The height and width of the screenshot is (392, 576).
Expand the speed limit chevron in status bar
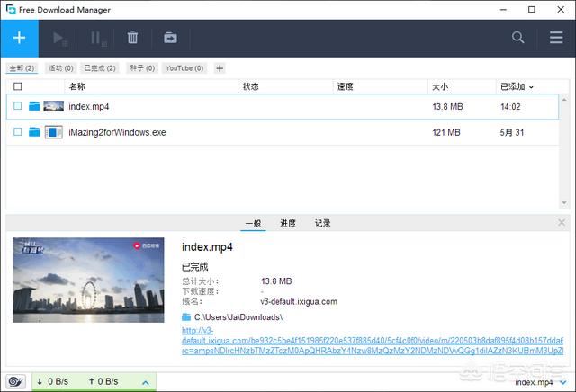pyautogui.click(x=146, y=382)
